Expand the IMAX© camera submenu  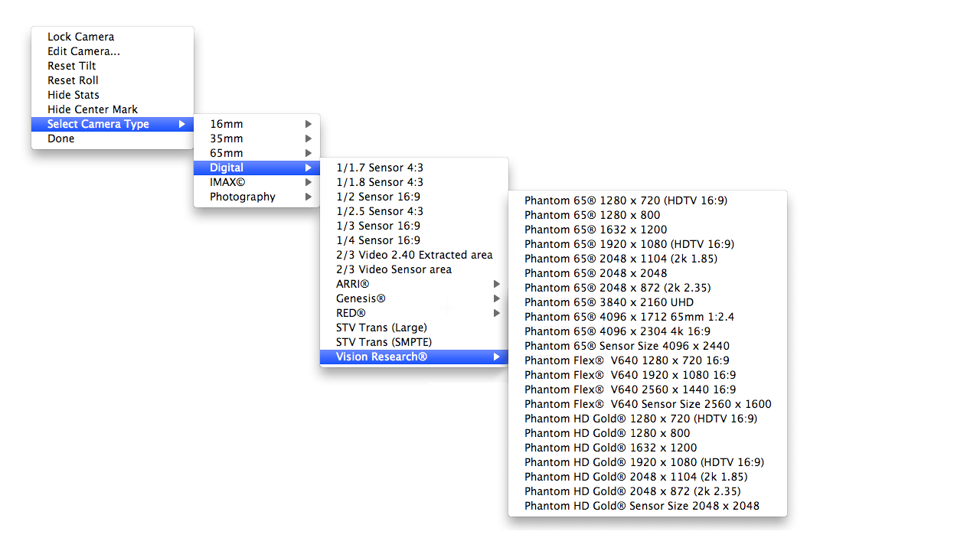[256, 182]
